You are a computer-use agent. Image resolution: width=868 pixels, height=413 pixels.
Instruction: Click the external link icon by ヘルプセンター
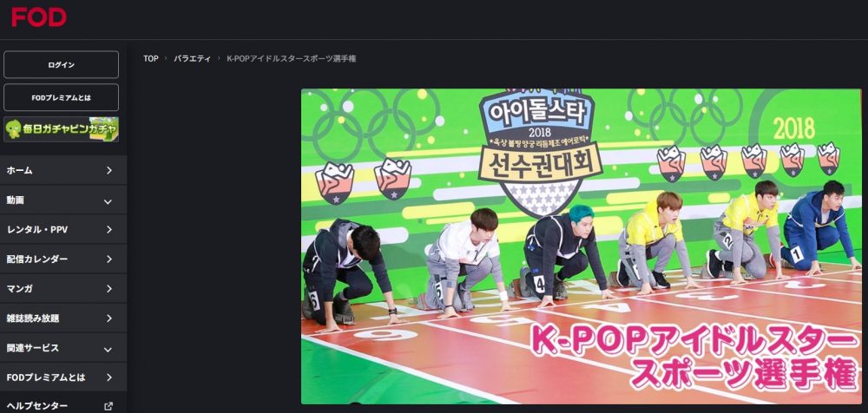click(x=108, y=406)
